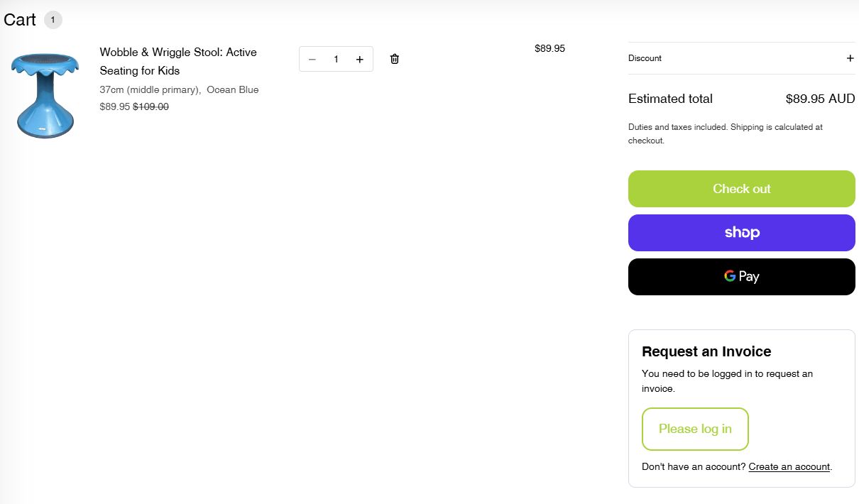Click the quantity field showing 1
859x504 pixels.
(x=336, y=60)
